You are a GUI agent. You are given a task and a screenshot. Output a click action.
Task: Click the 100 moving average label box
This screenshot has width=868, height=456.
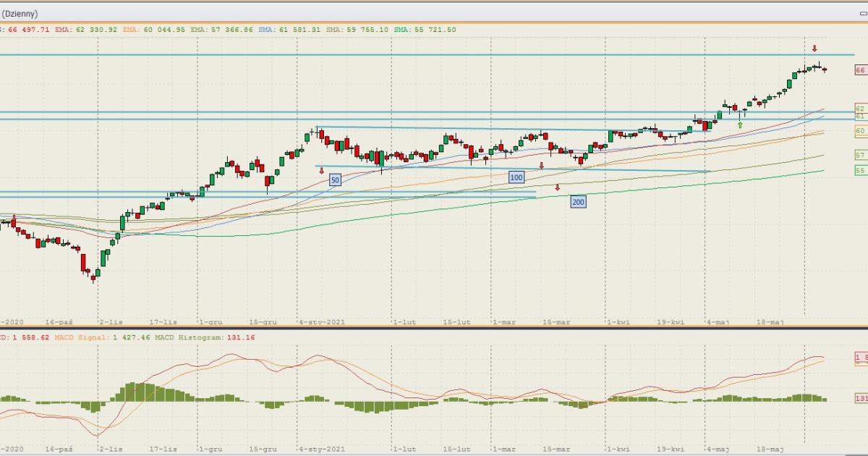tap(516, 177)
